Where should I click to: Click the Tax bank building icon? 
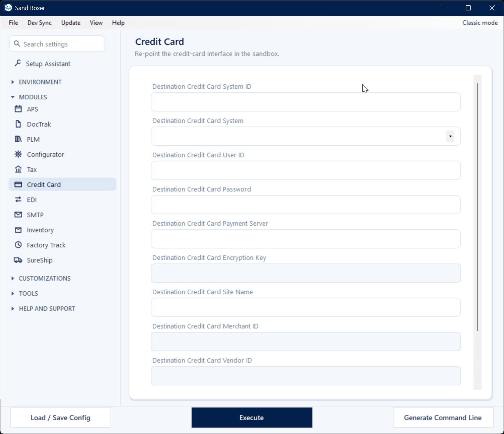click(x=18, y=170)
